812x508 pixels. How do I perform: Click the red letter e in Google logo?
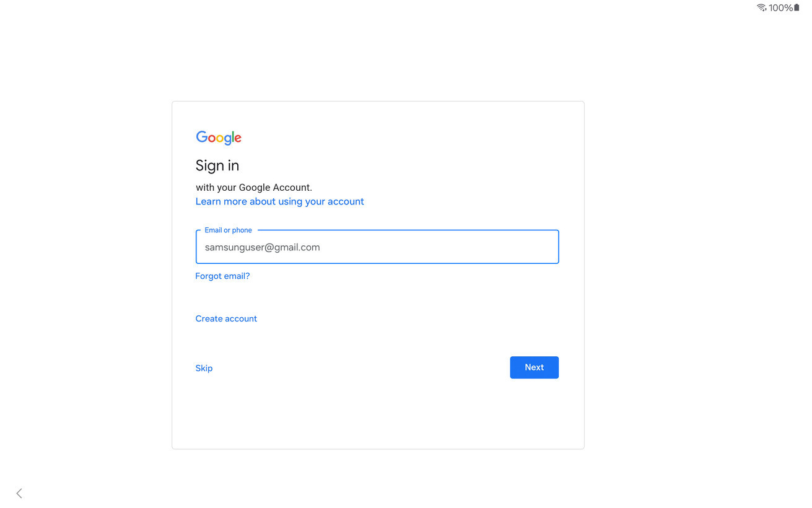click(x=238, y=138)
